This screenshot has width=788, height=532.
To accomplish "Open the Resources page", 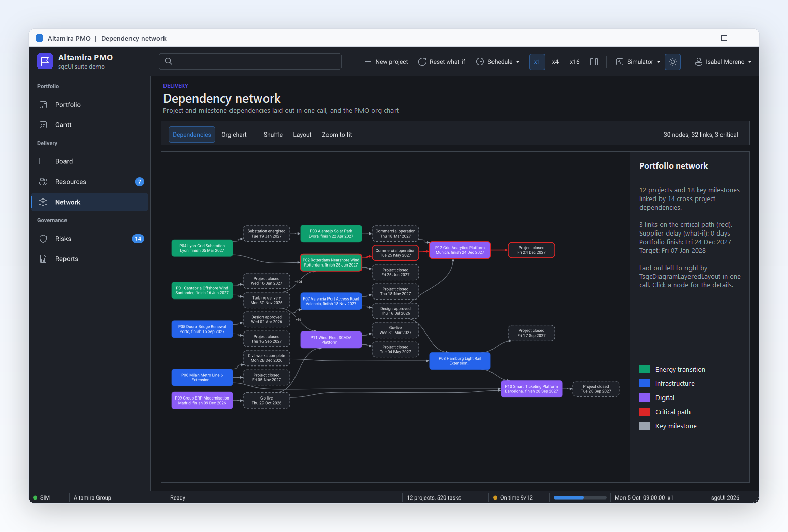I will pyautogui.click(x=90, y=182).
